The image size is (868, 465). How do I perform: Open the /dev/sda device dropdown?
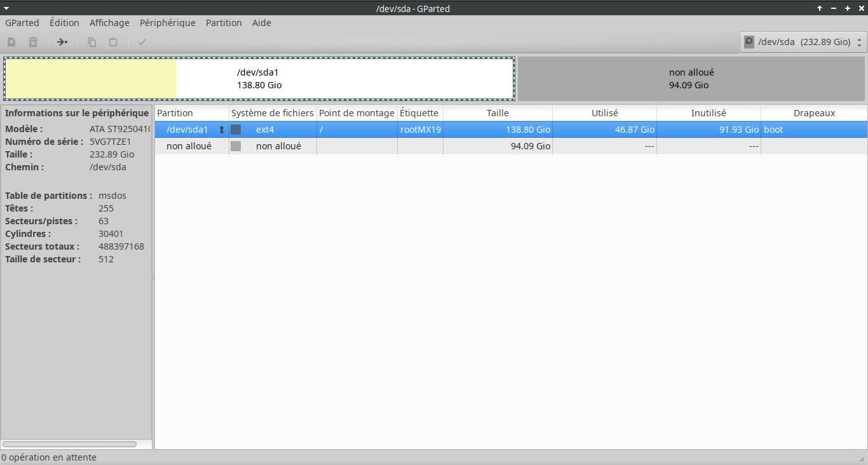click(803, 42)
